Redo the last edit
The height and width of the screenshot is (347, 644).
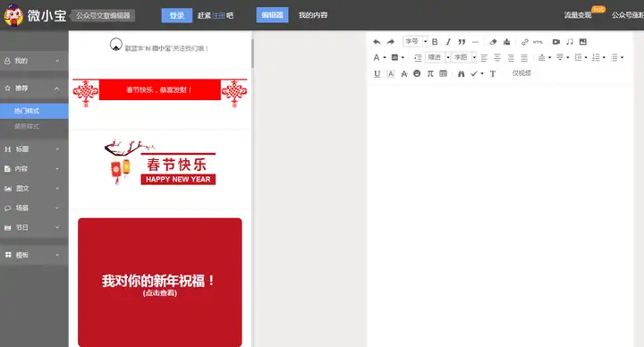[x=391, y=42]
